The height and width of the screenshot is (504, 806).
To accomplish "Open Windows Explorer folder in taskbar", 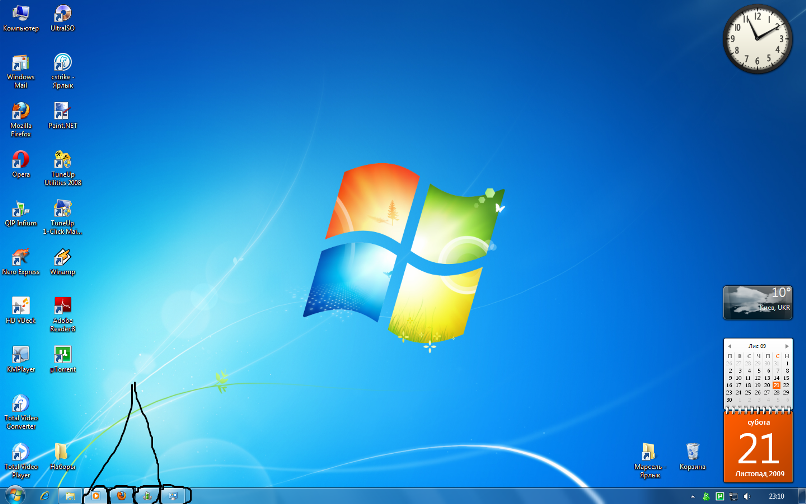I will [70, 495].
